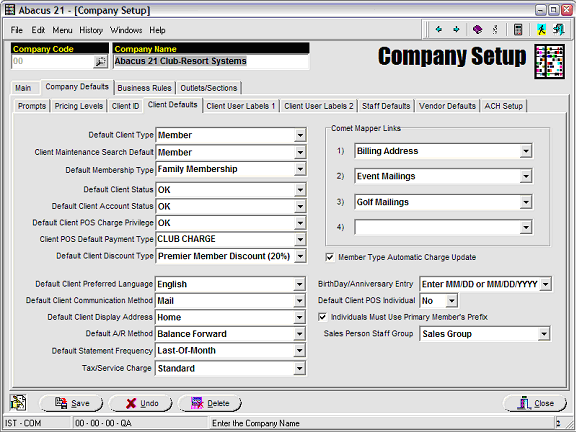This screenshot has height=432, width=576.
Task: Expand the Client Maintenance Search Default dropdown
Action: [x=300, y=152]
